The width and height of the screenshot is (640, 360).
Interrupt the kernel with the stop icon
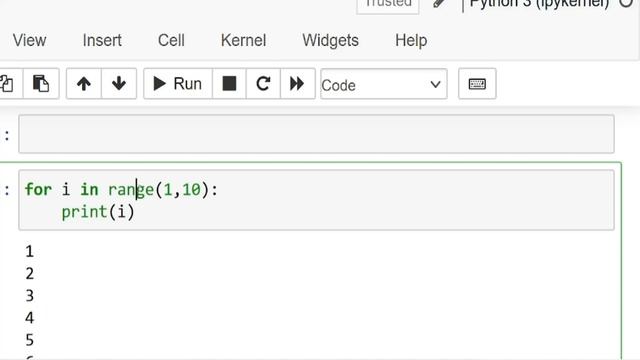click(229, 84)
